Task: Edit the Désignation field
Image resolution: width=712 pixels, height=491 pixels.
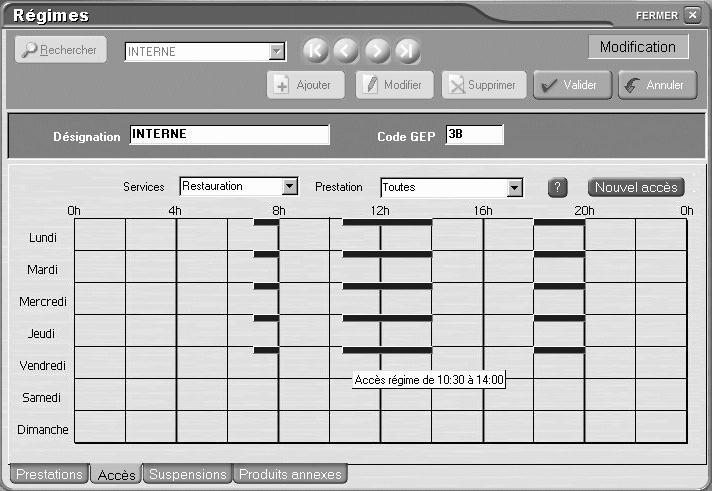Action: point(229,134)
